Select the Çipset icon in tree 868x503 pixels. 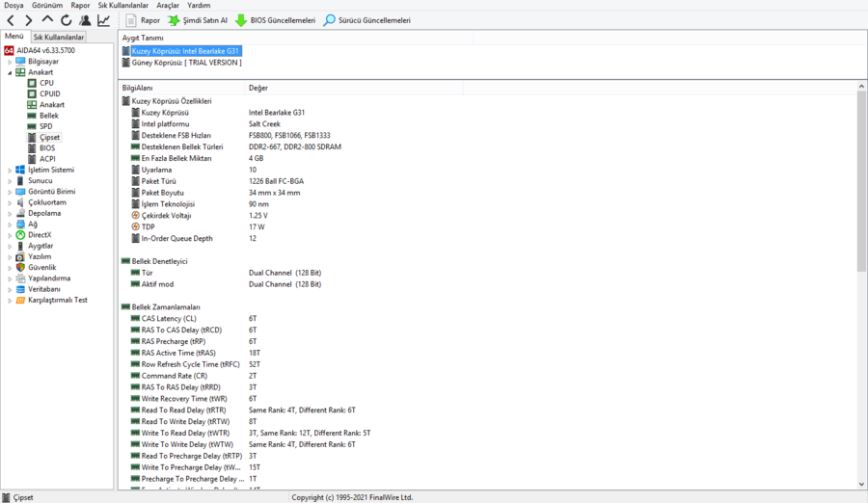32,137
